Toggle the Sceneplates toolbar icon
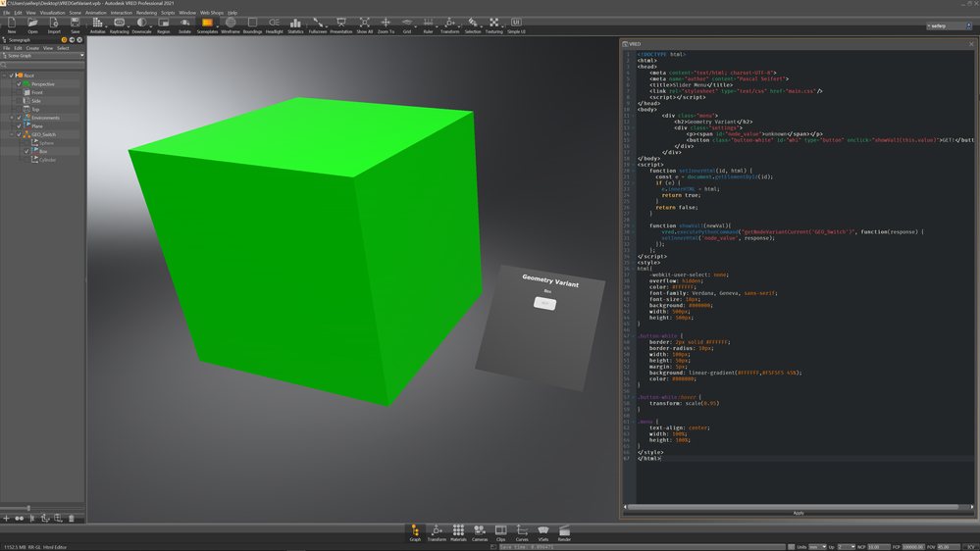 tap(207, 24)
